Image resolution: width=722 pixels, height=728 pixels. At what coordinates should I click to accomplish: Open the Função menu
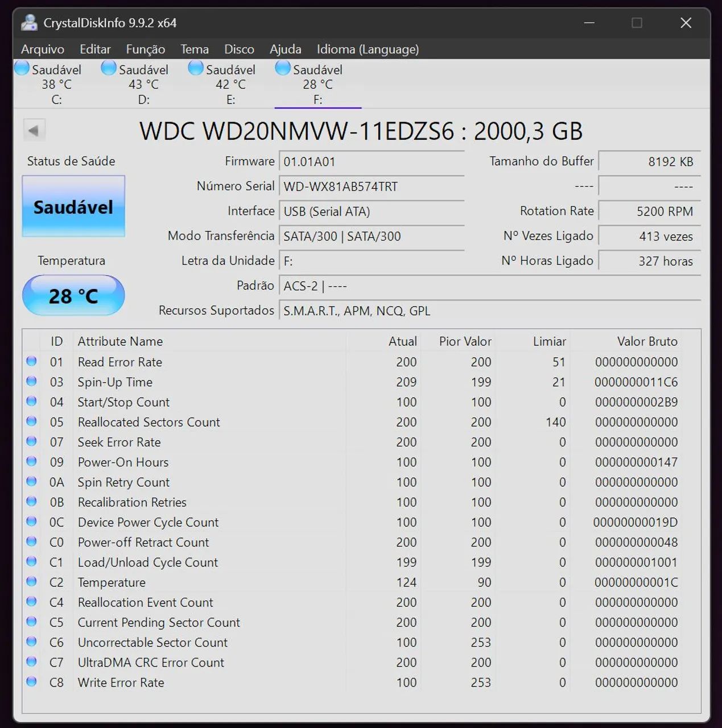pyautogui.click(x=146, y=49)
